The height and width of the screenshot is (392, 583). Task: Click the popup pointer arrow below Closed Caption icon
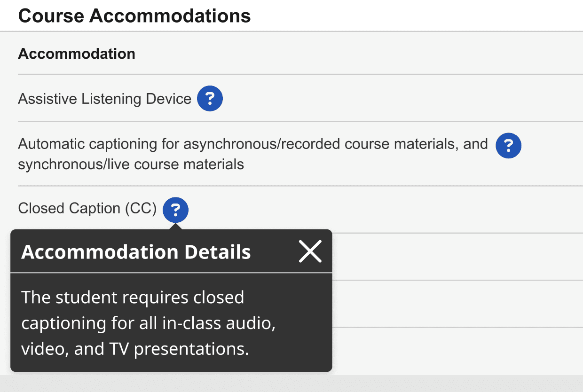coord(175,227)
